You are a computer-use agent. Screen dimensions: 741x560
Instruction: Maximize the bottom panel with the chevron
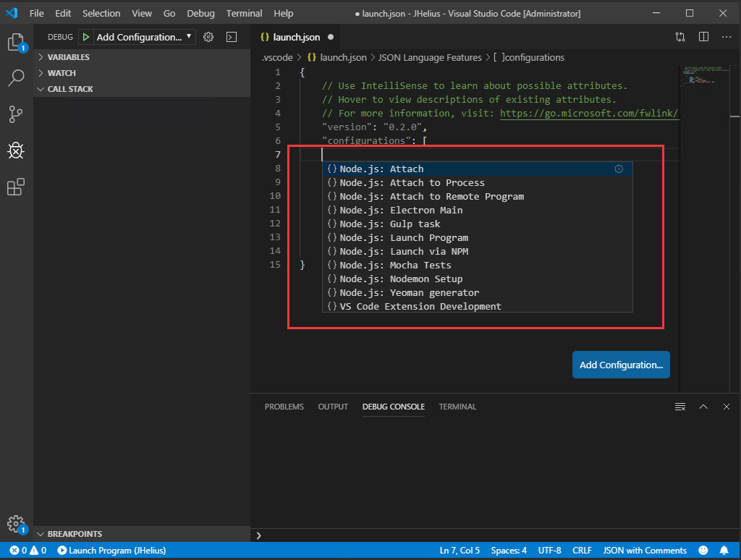pyautogui.click(x=703, y=407)
